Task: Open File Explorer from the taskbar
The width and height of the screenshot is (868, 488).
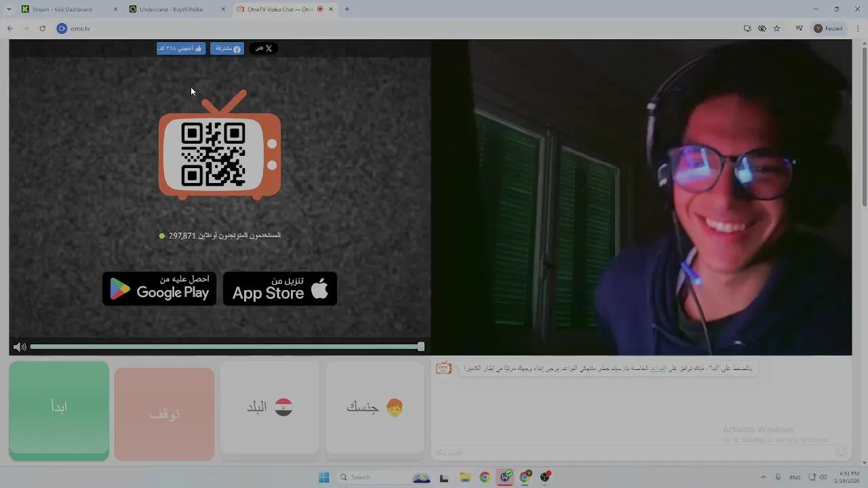Action: point(465,477)
